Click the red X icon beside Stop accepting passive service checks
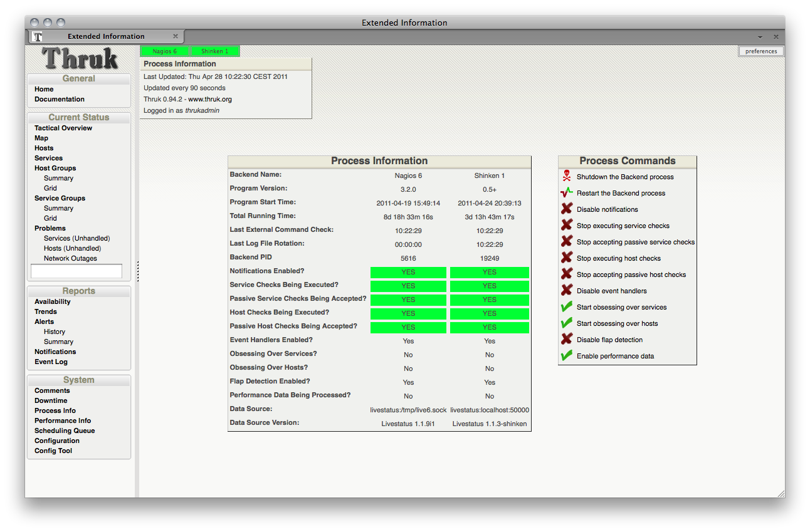810x532 pixels. pyautogui.click(x=567, y=241)
